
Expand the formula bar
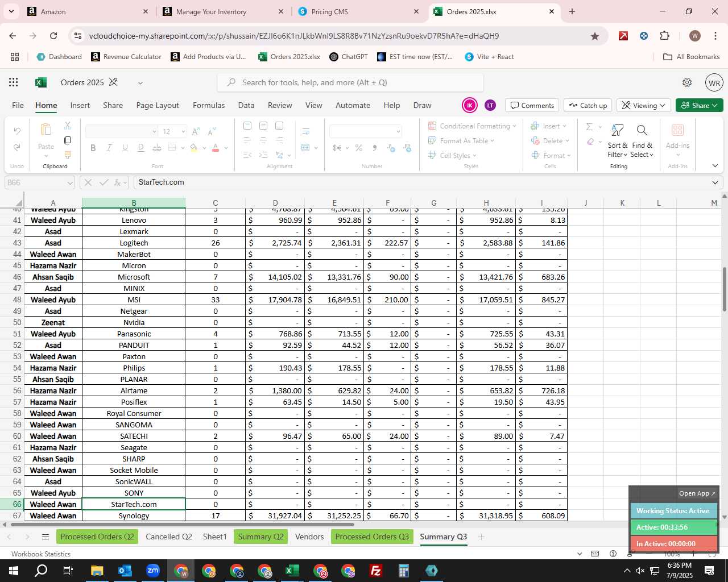715,182
